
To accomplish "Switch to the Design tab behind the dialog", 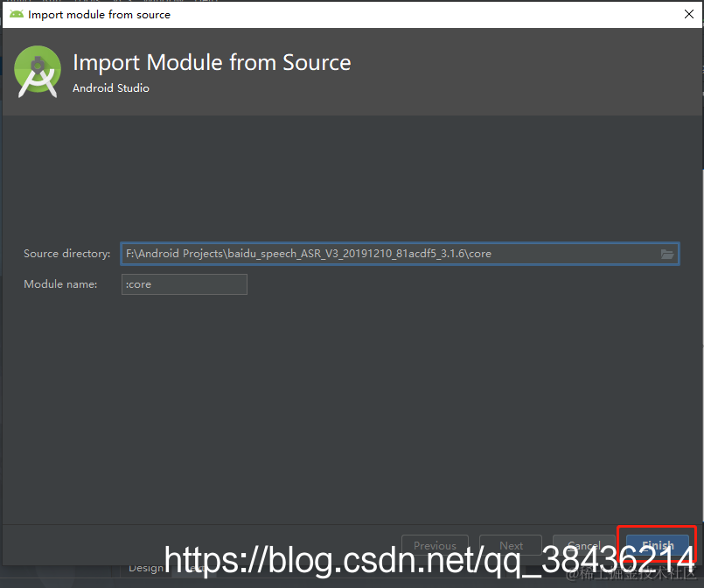I will coord(146,568).
